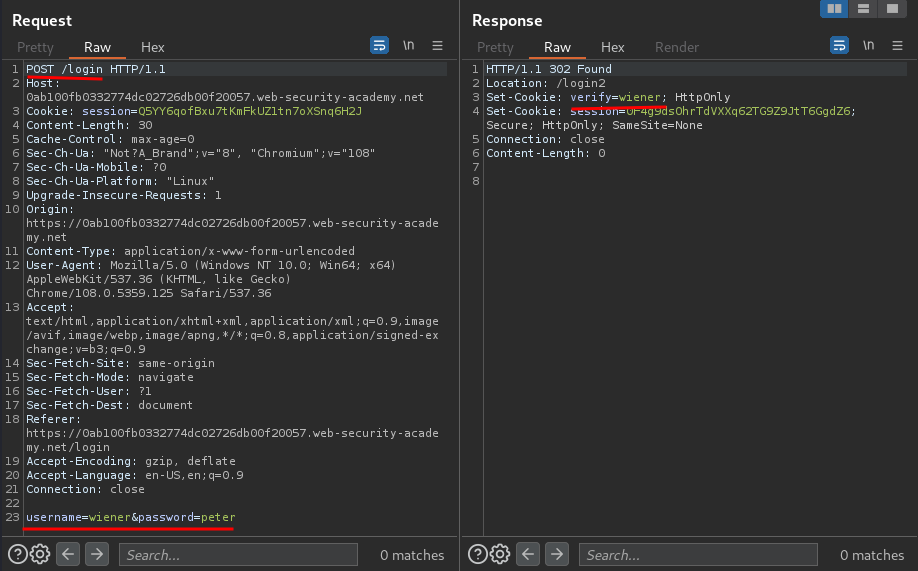Click Connection: close header in Response

(x=545, y=139)
